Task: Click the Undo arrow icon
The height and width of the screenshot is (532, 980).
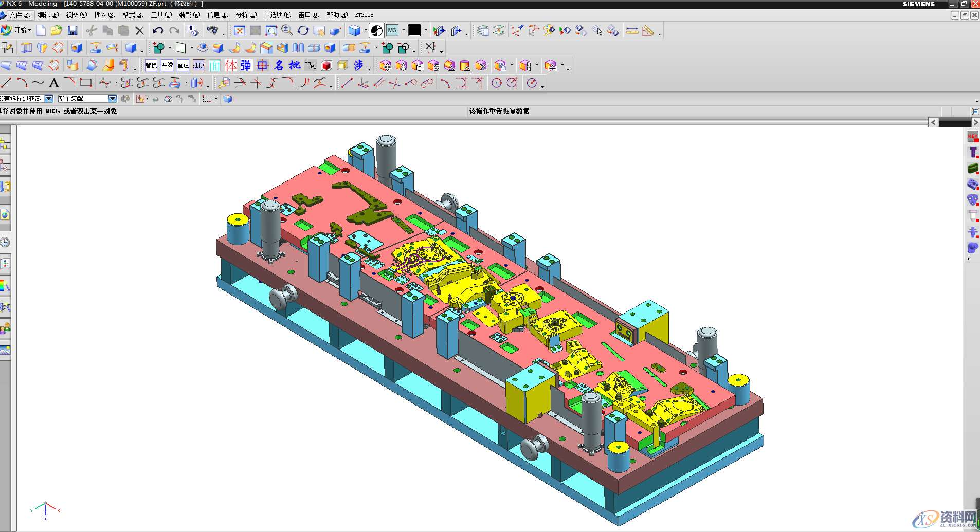Action: 158,31
